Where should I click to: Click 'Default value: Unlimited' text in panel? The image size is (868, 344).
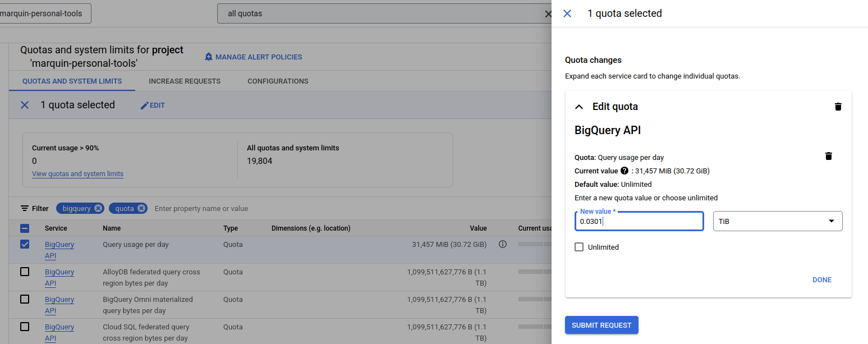click(x=613, y=185)
